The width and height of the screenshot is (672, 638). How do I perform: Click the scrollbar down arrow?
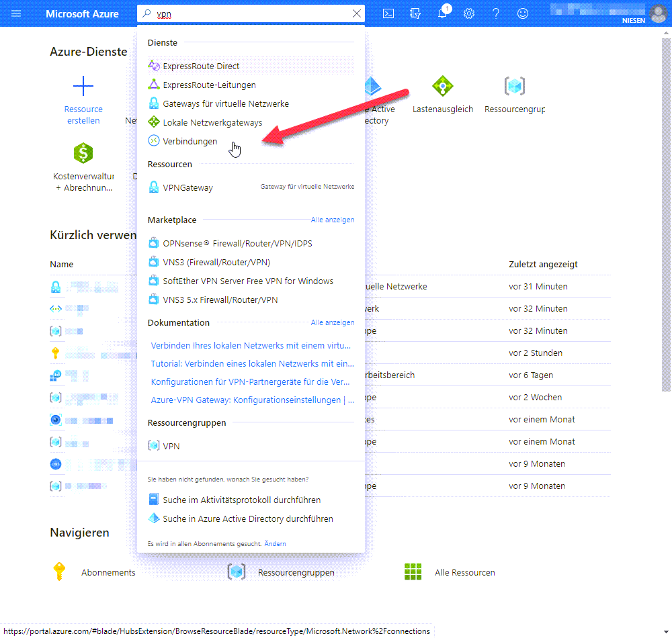[x=666, y=632]
